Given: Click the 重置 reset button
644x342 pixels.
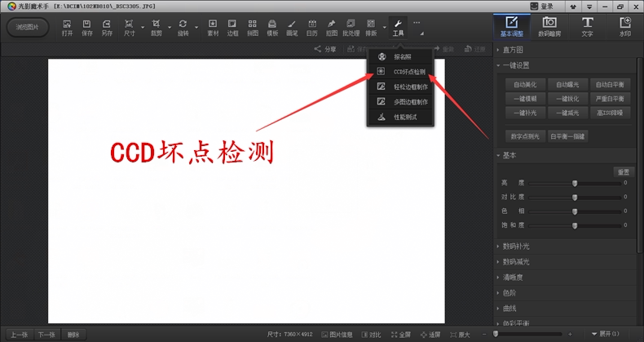Looking at the screenshot, I should (x=624, y=172).
